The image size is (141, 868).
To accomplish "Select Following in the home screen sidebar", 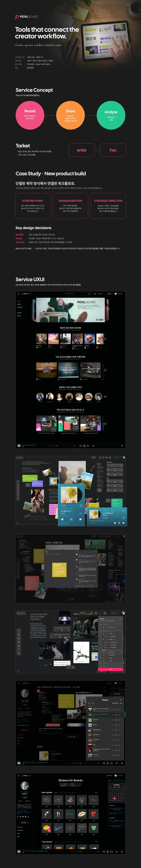I will tap(19, 307).
